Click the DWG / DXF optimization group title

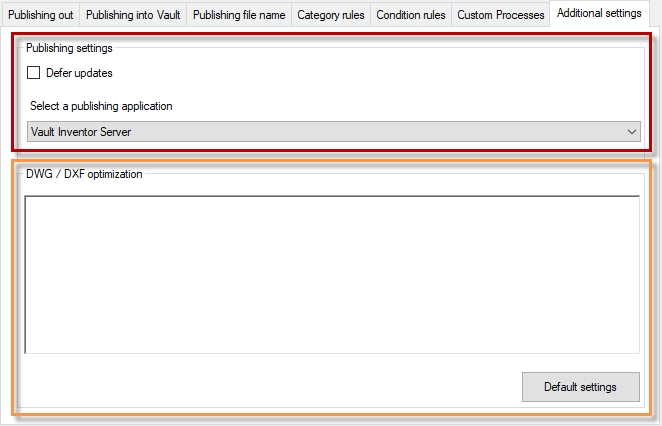click(x=84, y=174)
